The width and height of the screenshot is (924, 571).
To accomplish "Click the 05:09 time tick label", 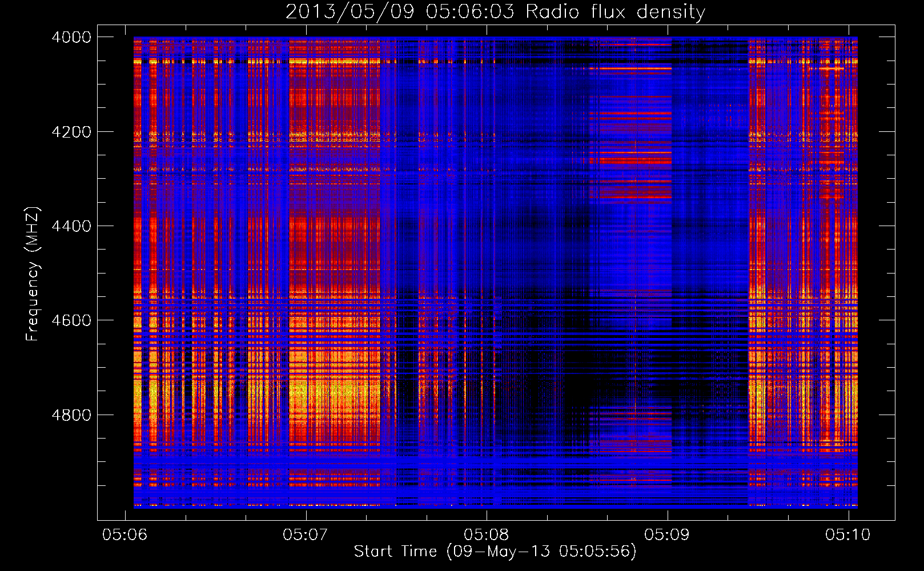I will coord(667,534).
